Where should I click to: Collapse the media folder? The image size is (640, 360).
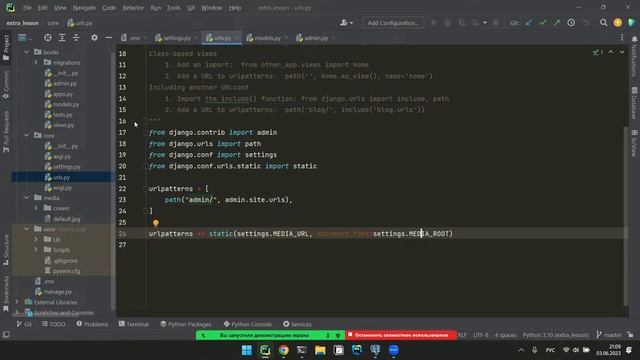coord(27,198)
